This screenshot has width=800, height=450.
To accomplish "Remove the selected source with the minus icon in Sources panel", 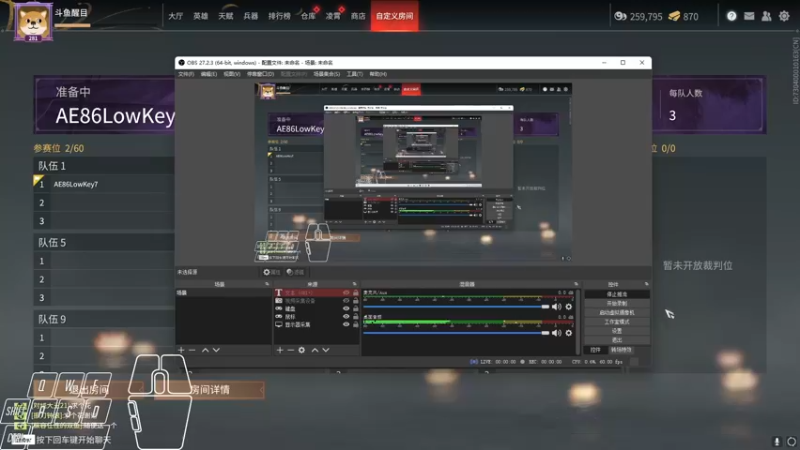I will [291, 350].
